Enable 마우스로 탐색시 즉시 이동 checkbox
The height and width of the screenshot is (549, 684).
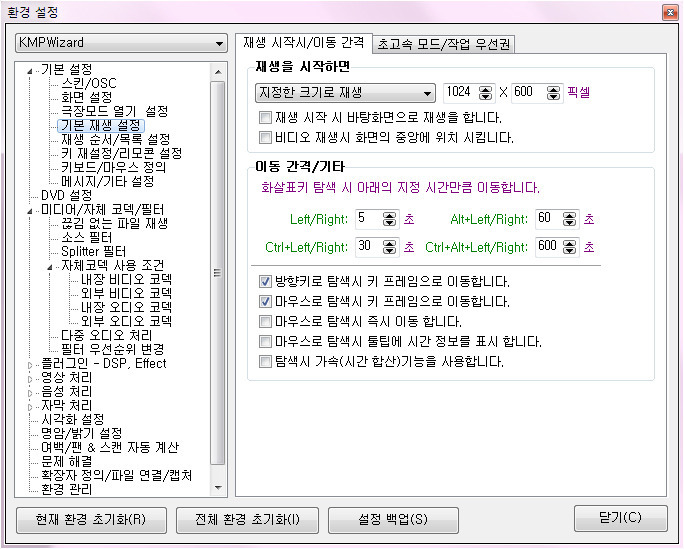click(265, 321)
